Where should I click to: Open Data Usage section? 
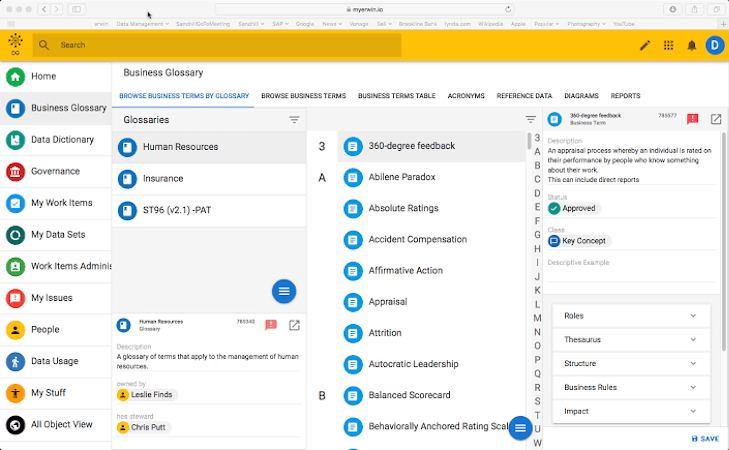pos(56,361)
